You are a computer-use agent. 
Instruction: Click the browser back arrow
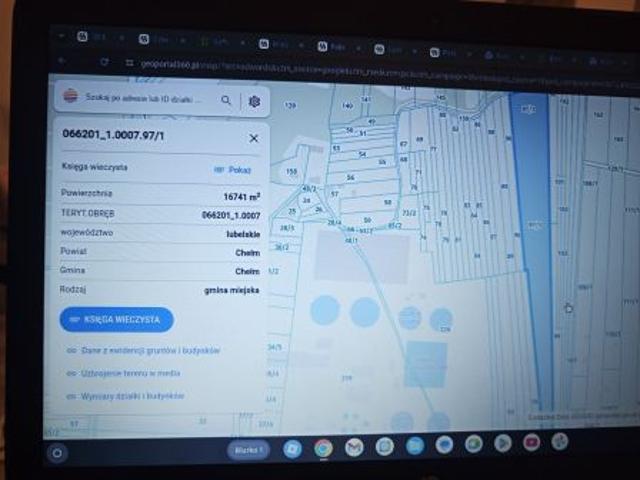click(62, 60)
